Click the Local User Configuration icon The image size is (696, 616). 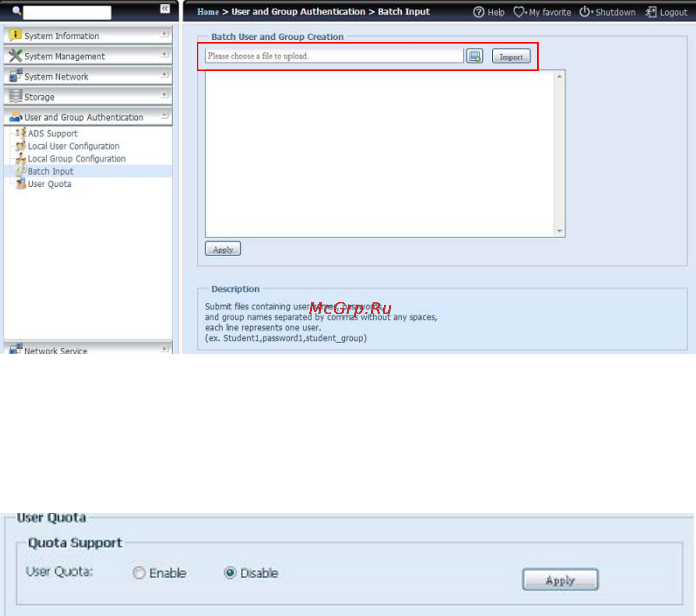21,146
